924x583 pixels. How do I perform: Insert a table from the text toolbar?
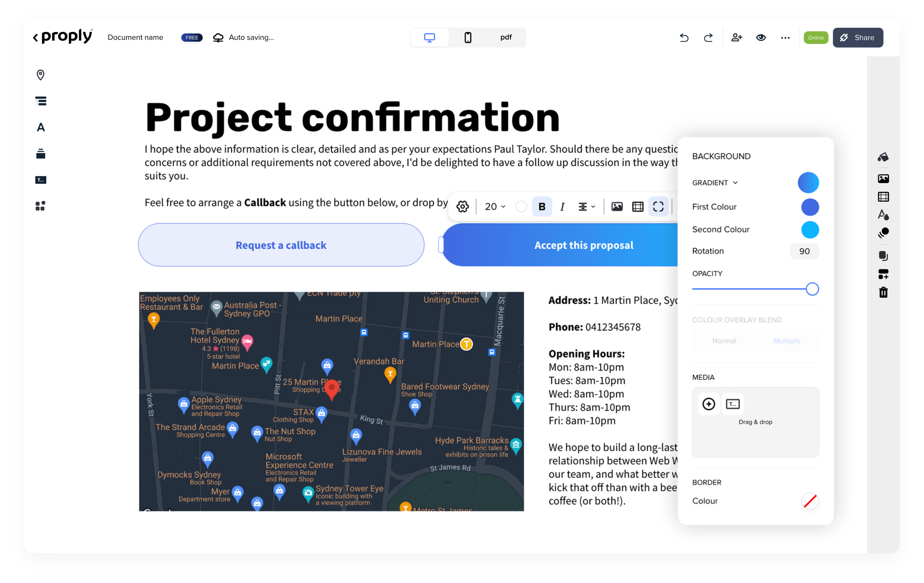638,207
